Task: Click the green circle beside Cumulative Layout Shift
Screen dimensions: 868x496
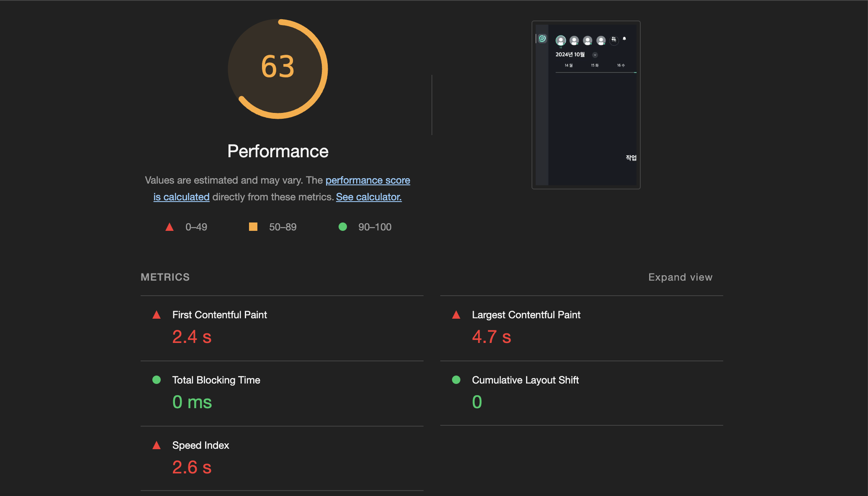Action: pyautogui.click(x=456, y=380)
